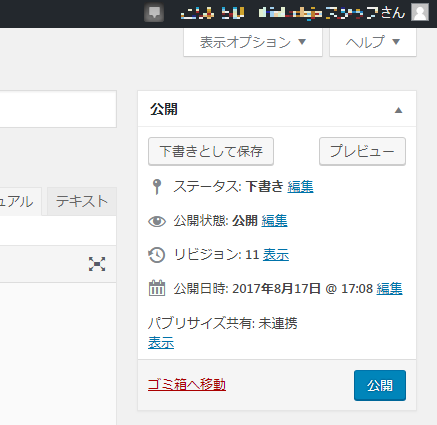This screenshot has height=425, width=437.
Task: Click the publish date calendar icon
Action: pyautogui.click(x=157, y=288)
